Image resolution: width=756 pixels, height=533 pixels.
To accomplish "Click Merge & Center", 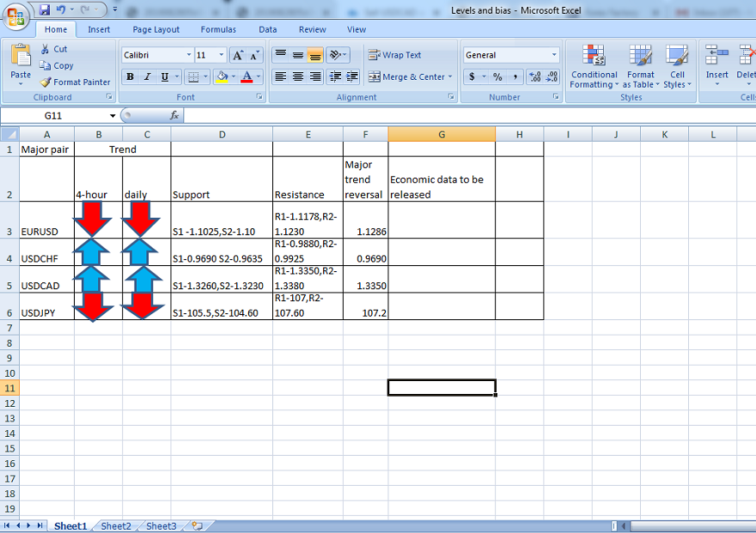I will (406, 76).
